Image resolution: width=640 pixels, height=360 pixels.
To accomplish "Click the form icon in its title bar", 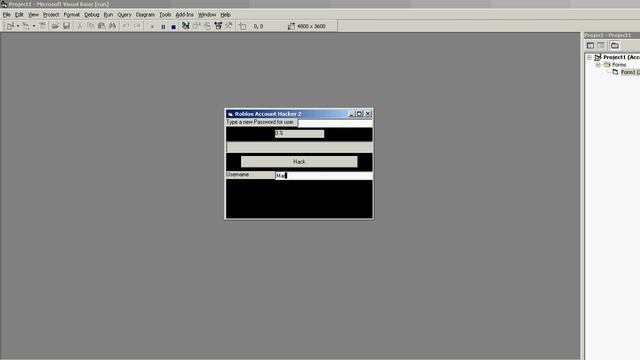I will [x=230, y=114].
